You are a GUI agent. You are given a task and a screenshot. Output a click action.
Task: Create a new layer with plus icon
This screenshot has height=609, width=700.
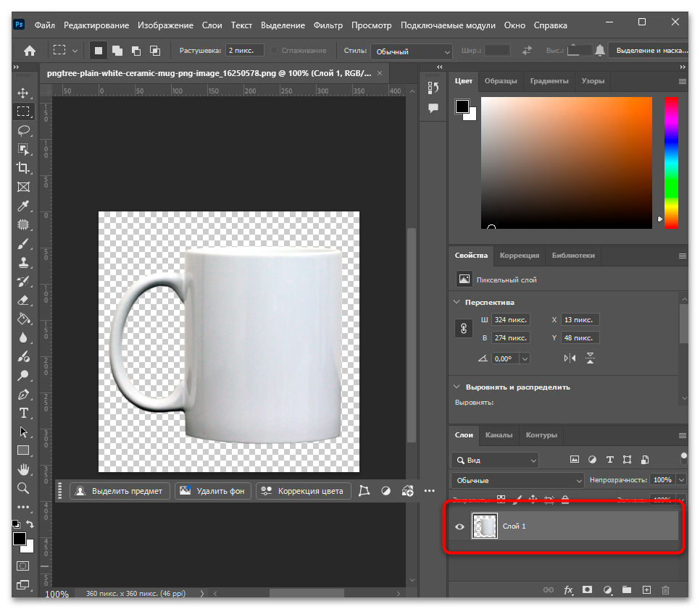(x=646, y=590)
